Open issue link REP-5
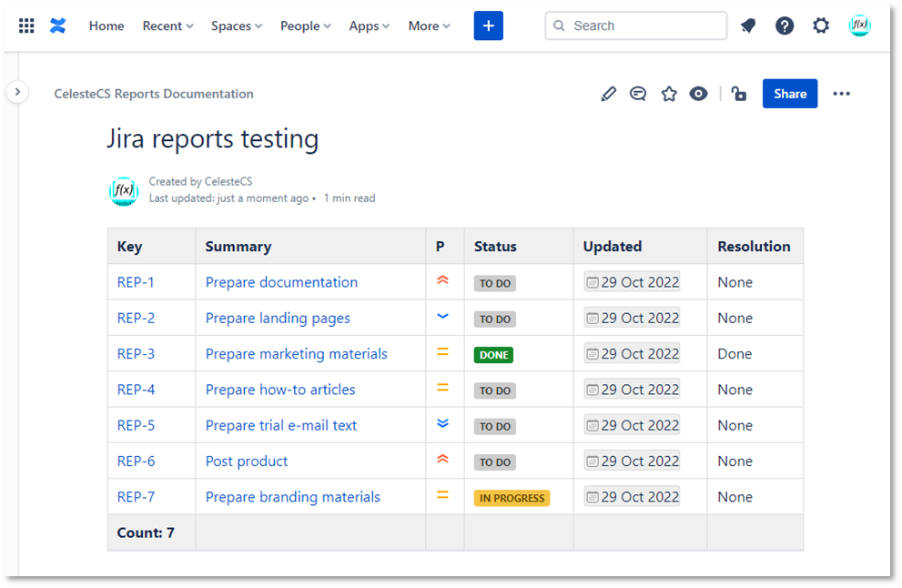The image size is (902, 588). pyautogui.click(x=136, y=425)
